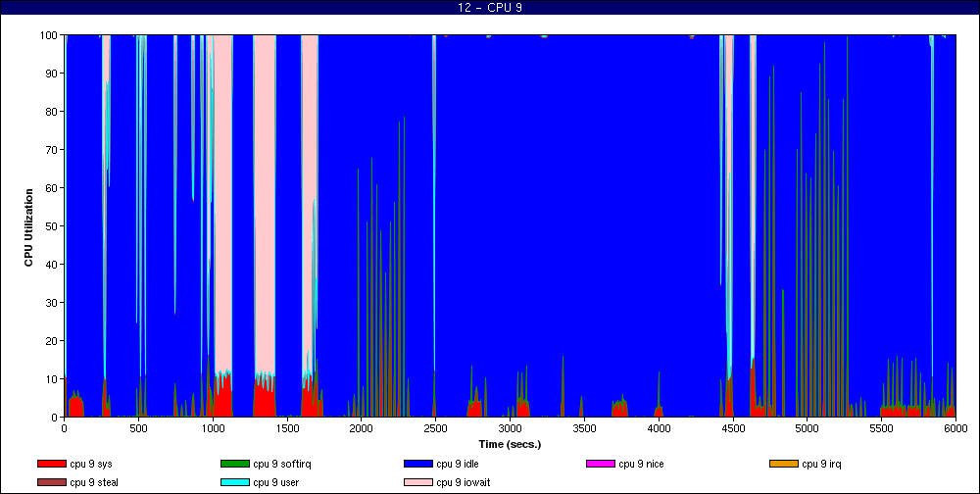This screenshot has width=980, height=494.
Task: Click the 90 label on utilization axis
Action: pyautogui.click(x=52, y=74)
